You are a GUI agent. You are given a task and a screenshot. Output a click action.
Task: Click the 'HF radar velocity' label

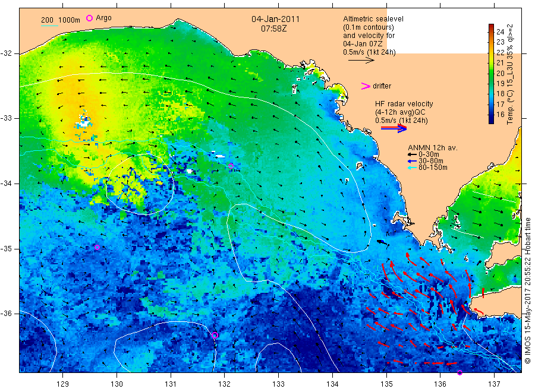[x=404, y=104]
